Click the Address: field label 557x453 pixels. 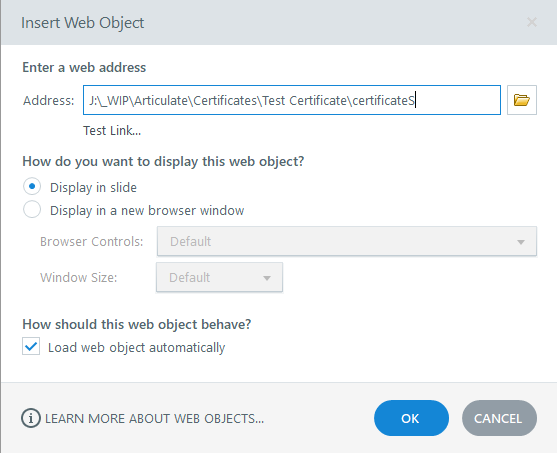[49, 101]
